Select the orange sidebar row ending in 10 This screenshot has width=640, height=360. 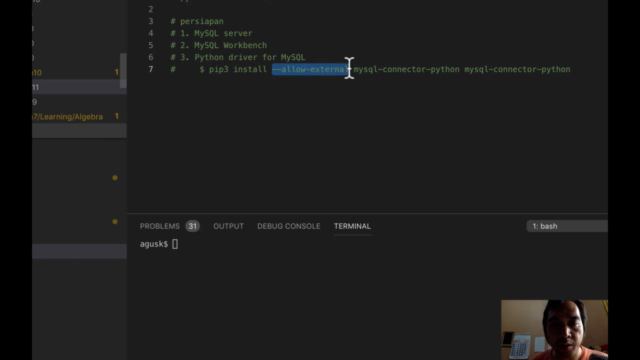[79, 73]
